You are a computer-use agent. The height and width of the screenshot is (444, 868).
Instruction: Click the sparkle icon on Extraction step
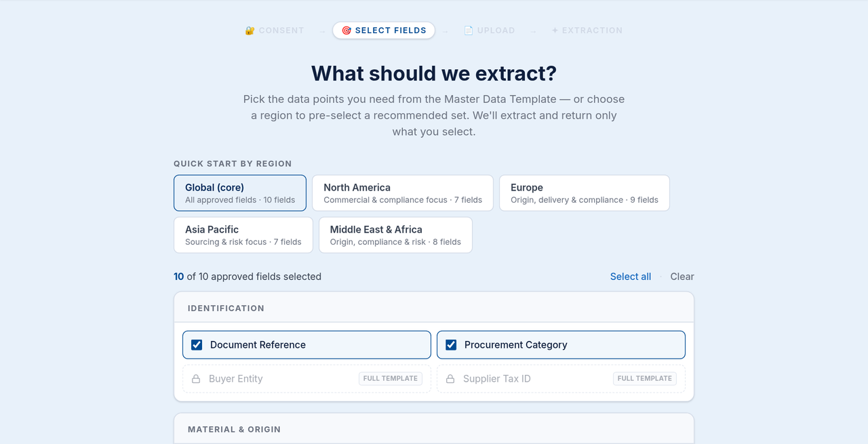(555, 31)
